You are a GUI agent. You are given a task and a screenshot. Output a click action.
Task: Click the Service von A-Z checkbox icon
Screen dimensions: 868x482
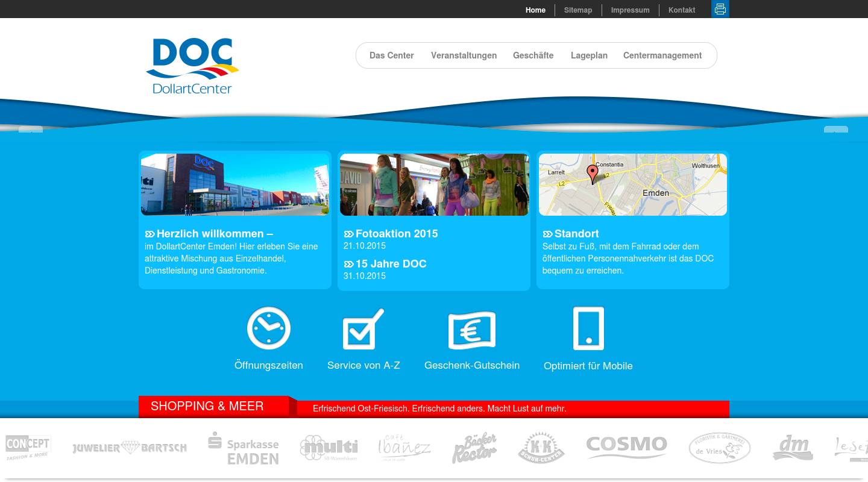[x=363, y=329]
